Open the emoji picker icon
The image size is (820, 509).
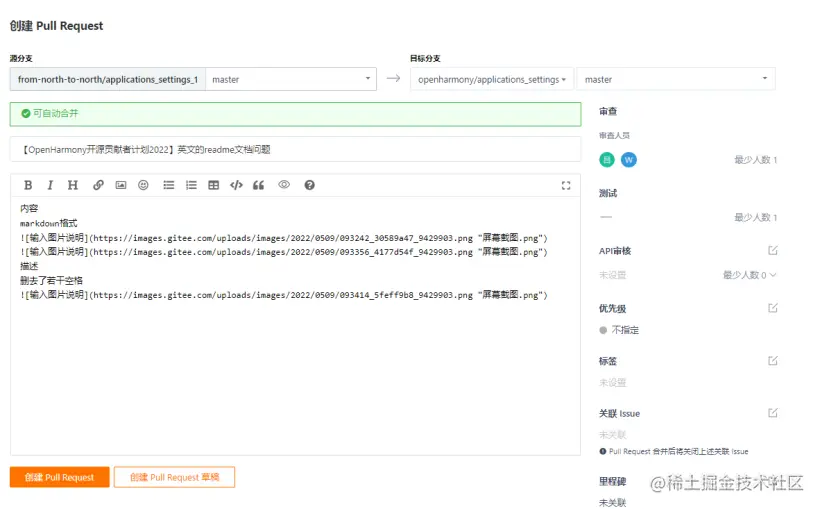(143, 185)
